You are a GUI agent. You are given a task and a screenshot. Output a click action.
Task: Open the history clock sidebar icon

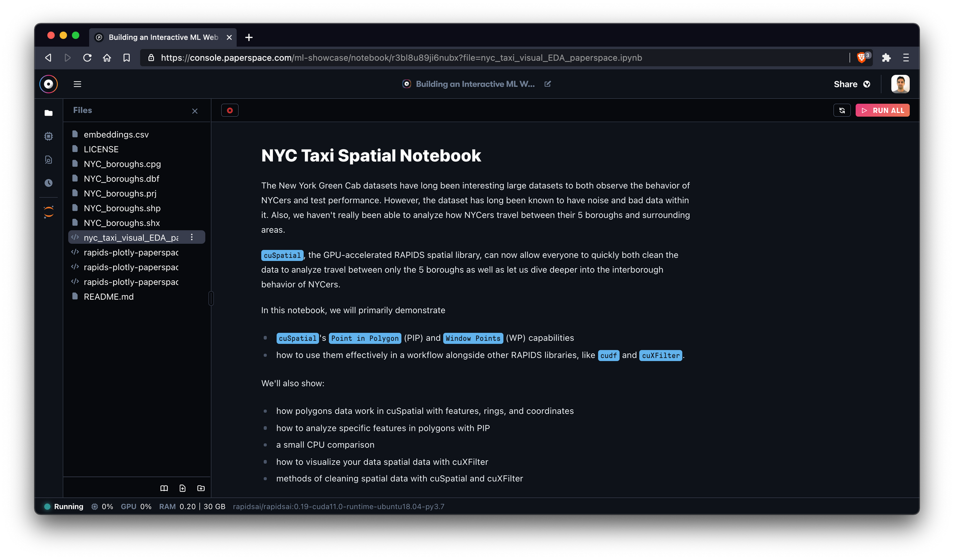click(48, 183)
